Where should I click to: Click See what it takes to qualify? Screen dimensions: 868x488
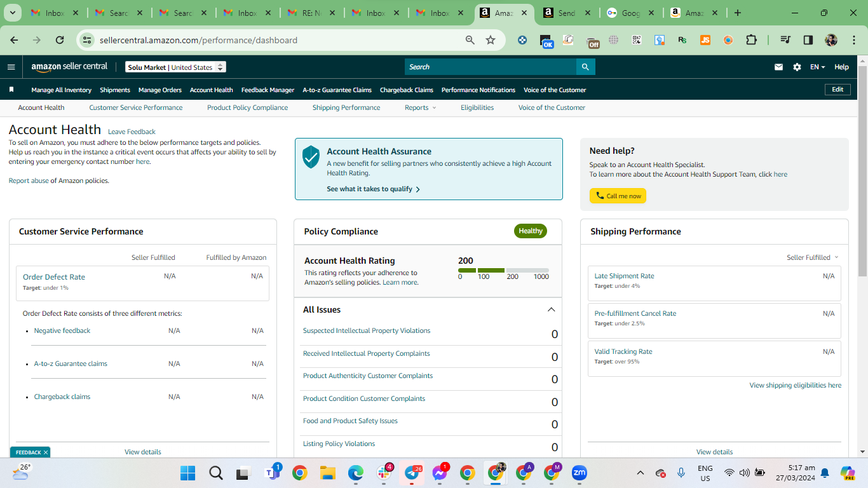pyautogui.click(x=374, y=189)
